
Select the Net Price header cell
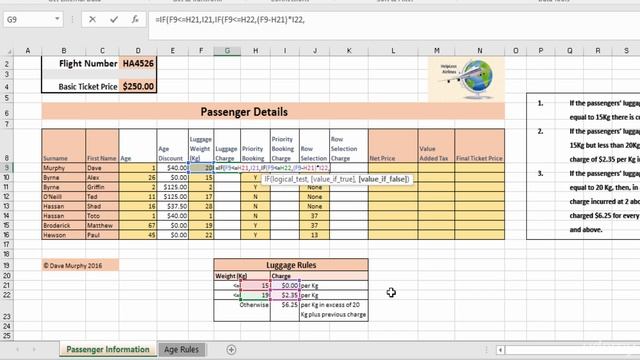393,146
